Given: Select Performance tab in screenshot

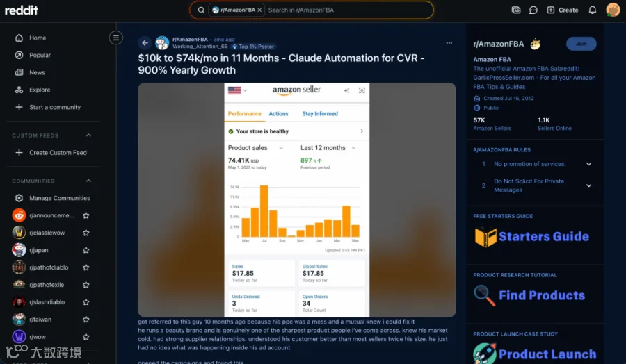Looking at the screenshot, I should pos(244,114).
